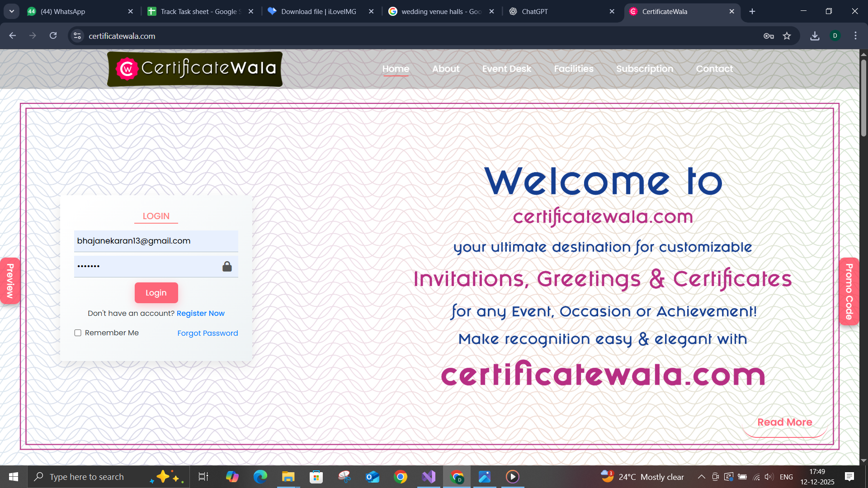Click the page vertical scrollbar thumb
Screen dimensions: 868x488
(863, 97)
